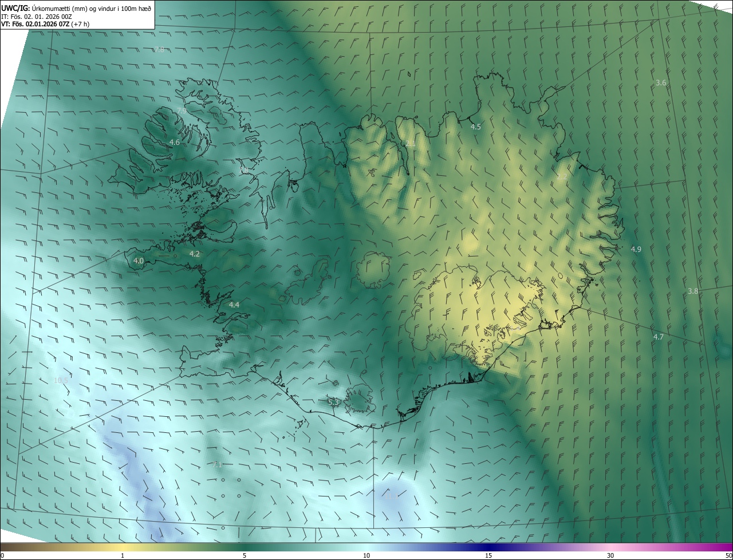Click the 7.1 value label on the map
Viewport: 733px width, 560px height.
tap(216, 464)
